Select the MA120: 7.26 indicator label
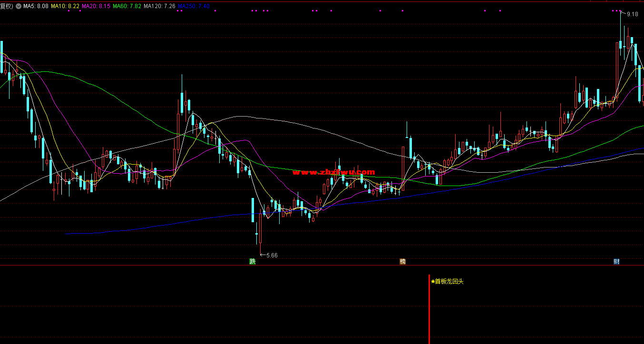 (x=159, y=6)
